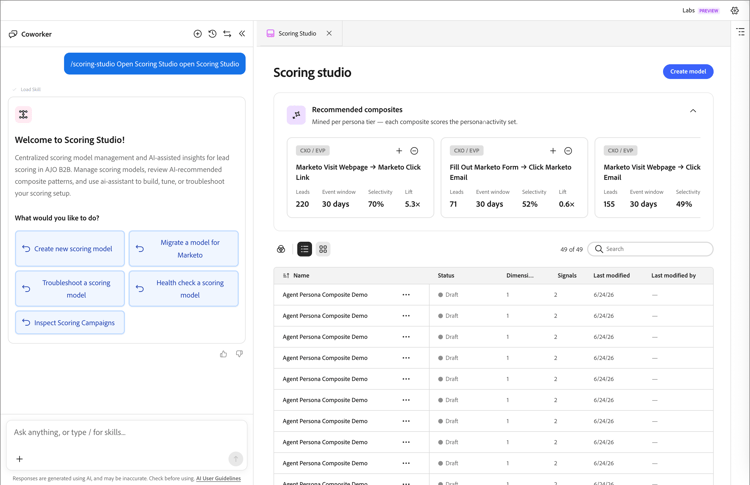Screen dimensions: 750x485
Task: Select Inspect Scoring Campaigns suggestion
Action: [70, 322]
